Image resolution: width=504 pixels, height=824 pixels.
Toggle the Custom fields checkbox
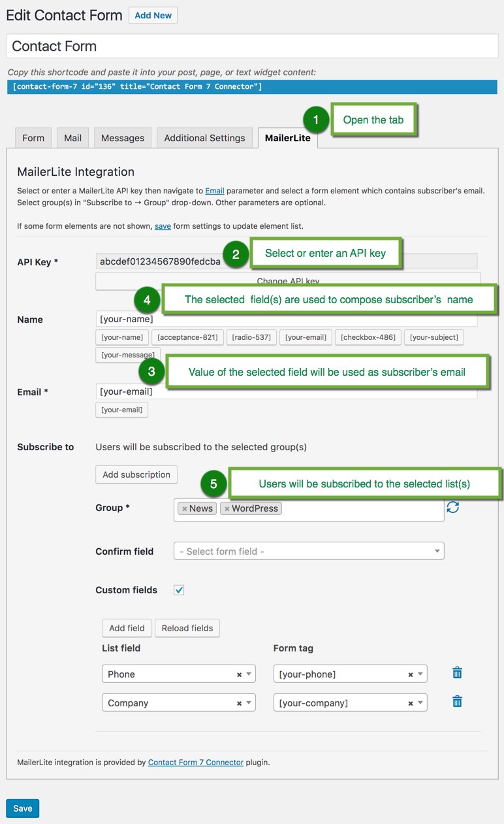coord(179,589)
